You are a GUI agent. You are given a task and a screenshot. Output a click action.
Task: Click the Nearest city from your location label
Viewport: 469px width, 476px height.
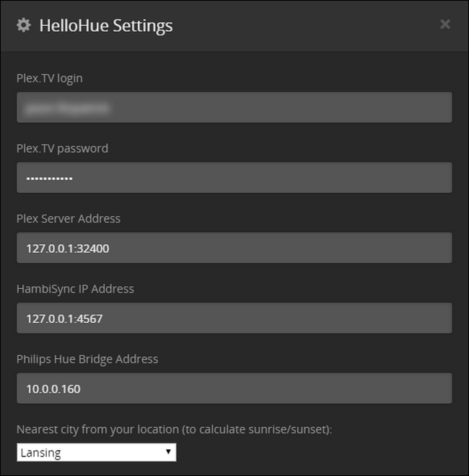[x=173, y=429]
